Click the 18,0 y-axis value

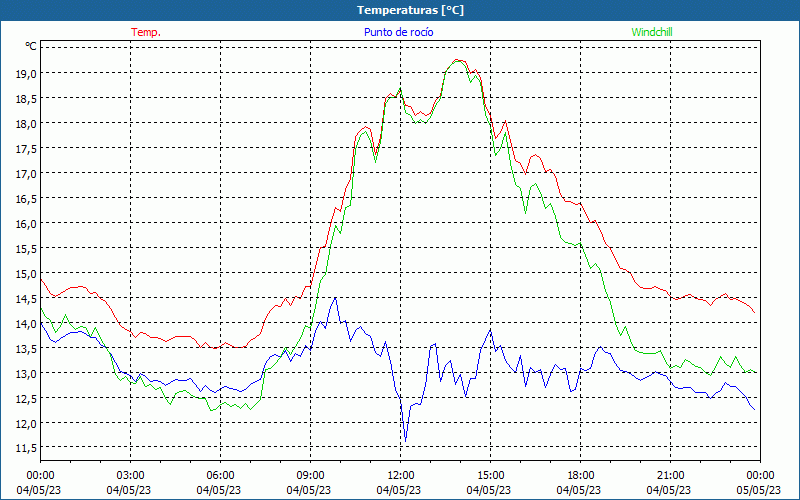pyautogui.click(x=27, y=123)
